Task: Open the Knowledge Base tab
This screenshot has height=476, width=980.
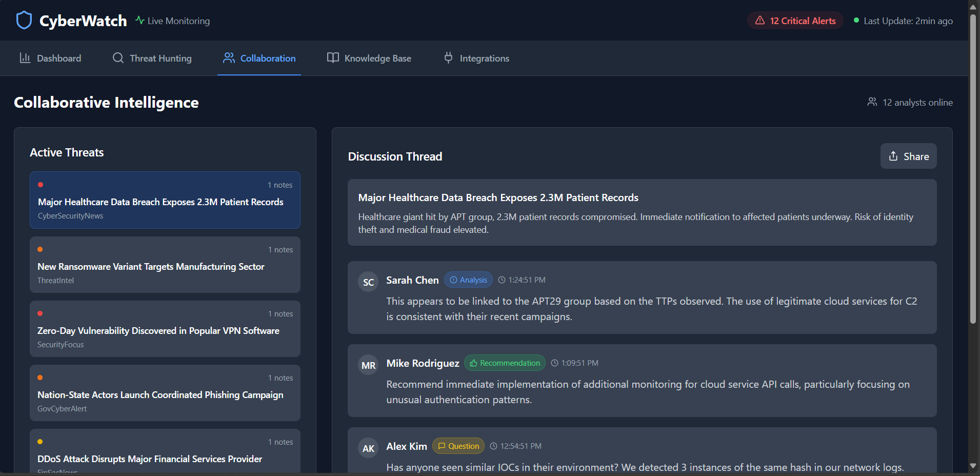Action: 369,58
